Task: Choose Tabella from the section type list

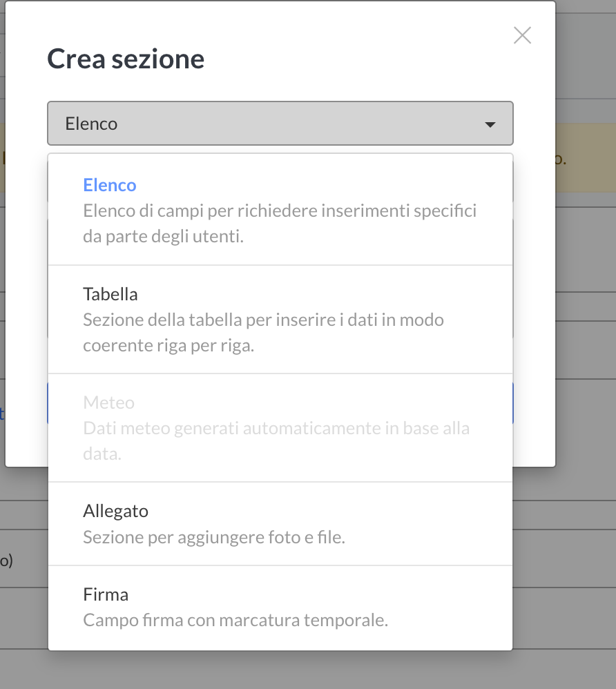Action: [110, 294]
